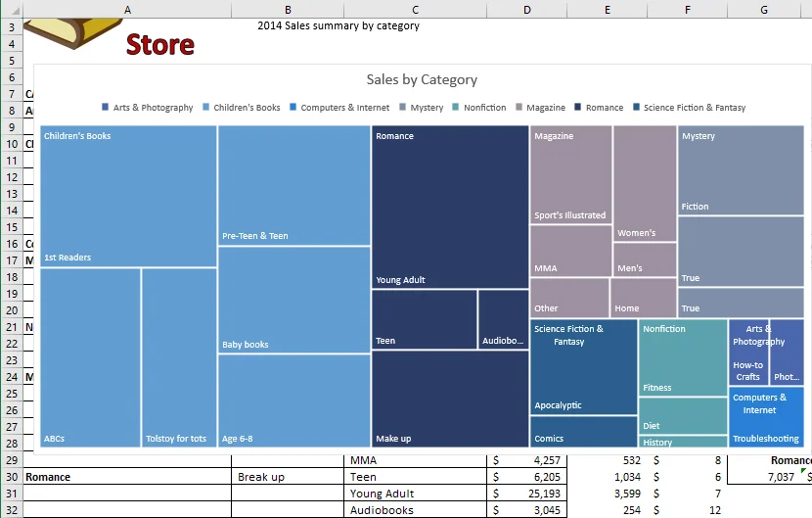Select the Pre-Teen & Teen block
This screenshot has height=518, width=812.
coord(294,185)
